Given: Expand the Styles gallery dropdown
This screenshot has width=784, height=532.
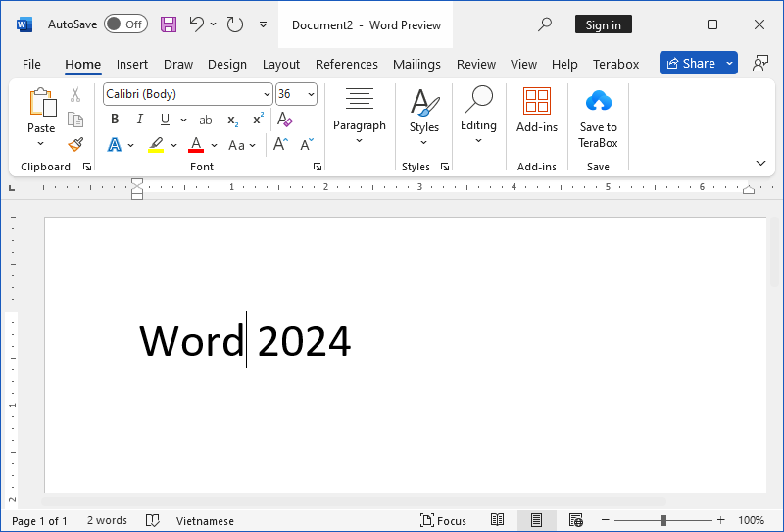Looking at the screenshot, I should 424,112.
